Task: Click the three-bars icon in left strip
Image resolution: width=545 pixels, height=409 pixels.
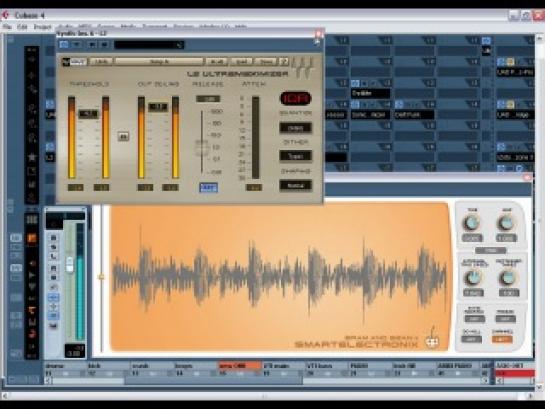Action: click(x=32, y=220)
